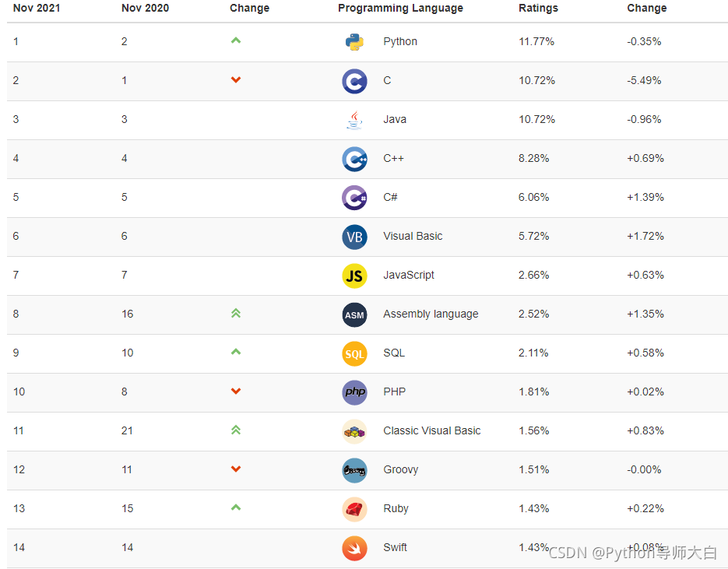Click the green up arrow in Python row

pos(236,40)
